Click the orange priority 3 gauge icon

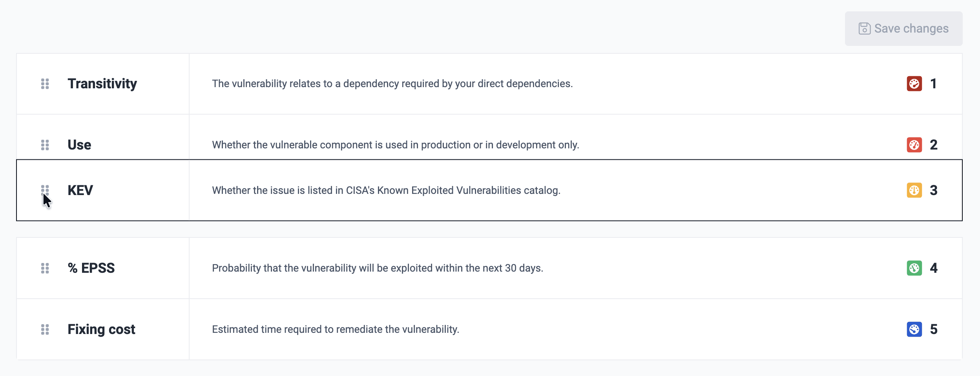pyautogui.click(x=914, y=190)
